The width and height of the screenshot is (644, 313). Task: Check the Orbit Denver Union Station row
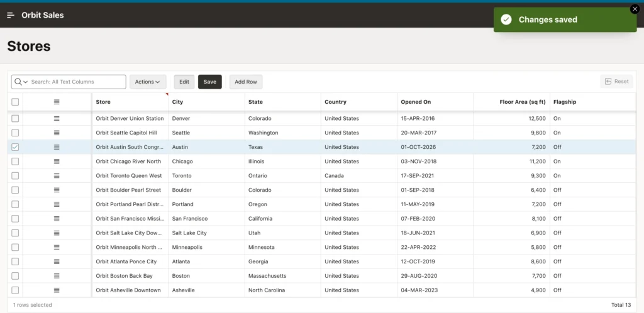pyautogui.click(x=15, y=118)
